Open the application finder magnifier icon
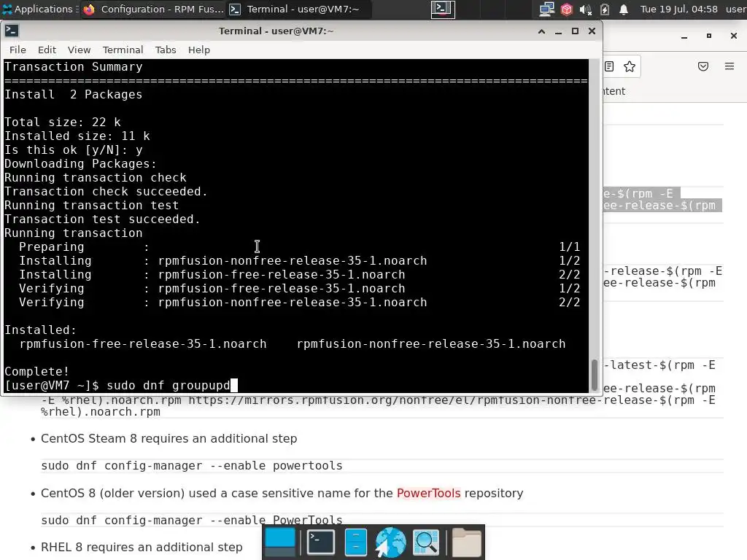 point(426,542)
